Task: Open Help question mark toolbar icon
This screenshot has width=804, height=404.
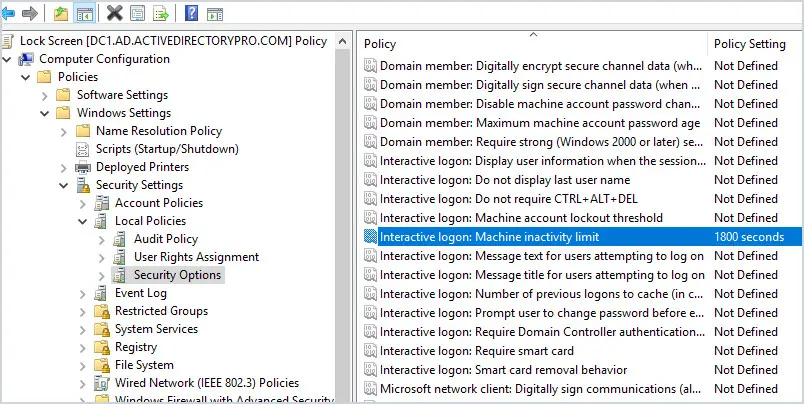Action: tap(191, 13)
